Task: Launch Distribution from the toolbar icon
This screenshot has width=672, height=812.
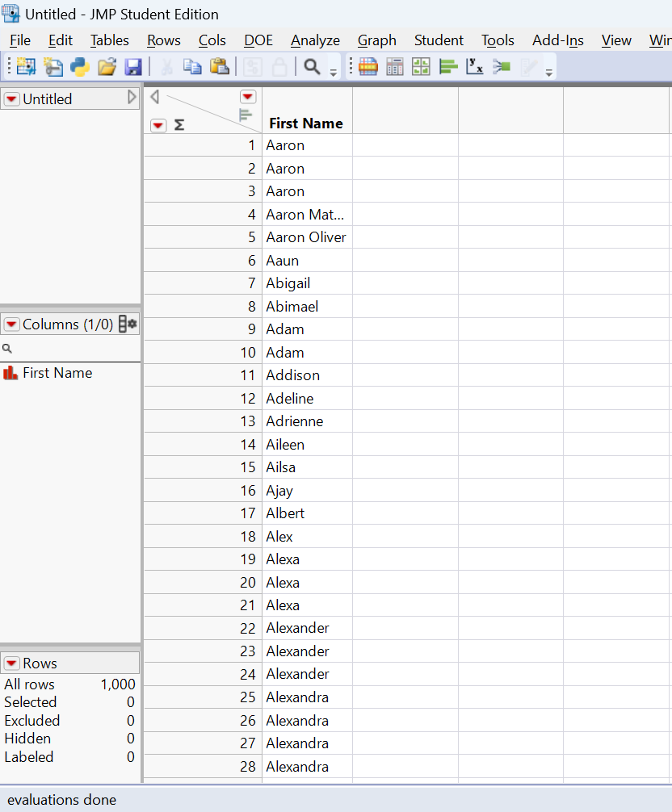Action: pyautogui.click(x=448, y=67)
